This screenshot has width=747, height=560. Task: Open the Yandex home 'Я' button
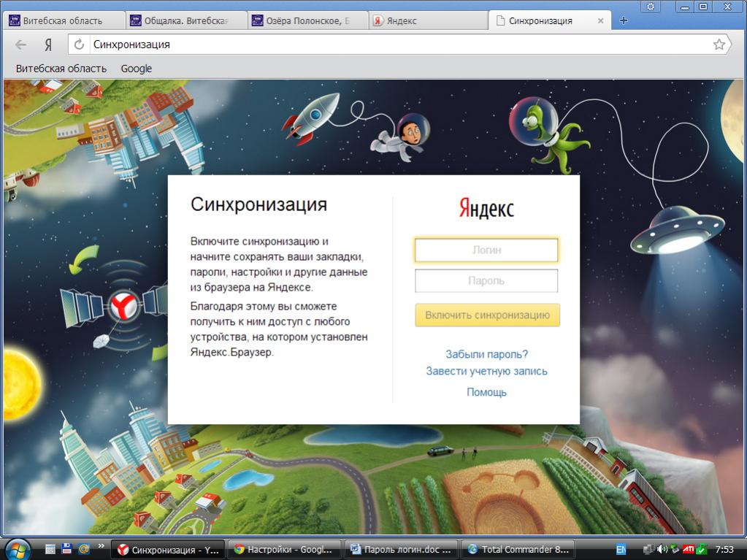(48, 45)
